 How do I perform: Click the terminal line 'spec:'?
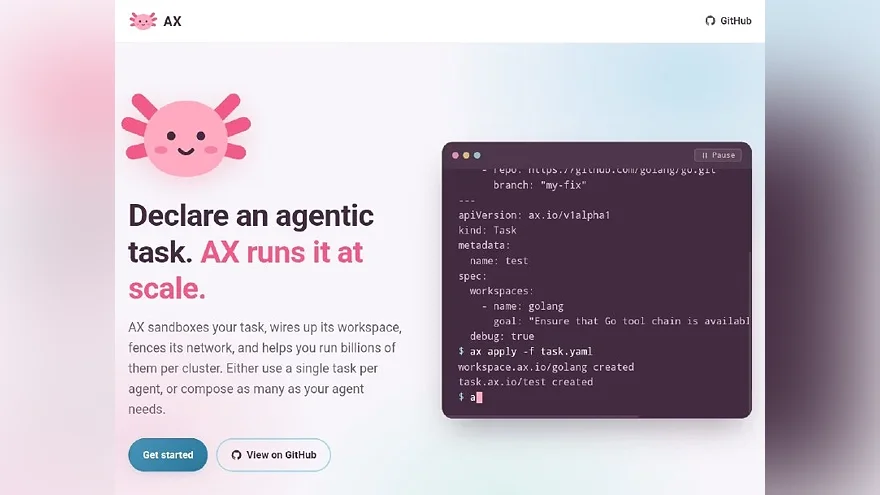(473, 276)
